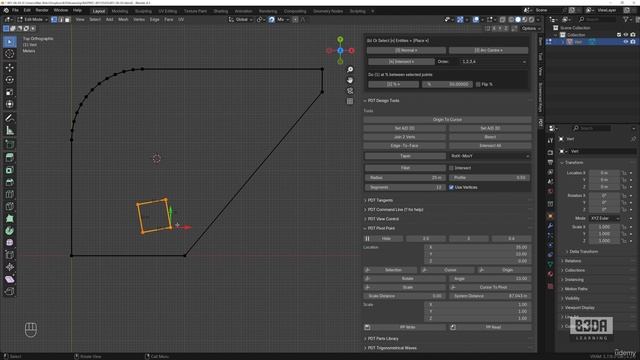Click the viewport zoom magnifier icon

point(350,70)
